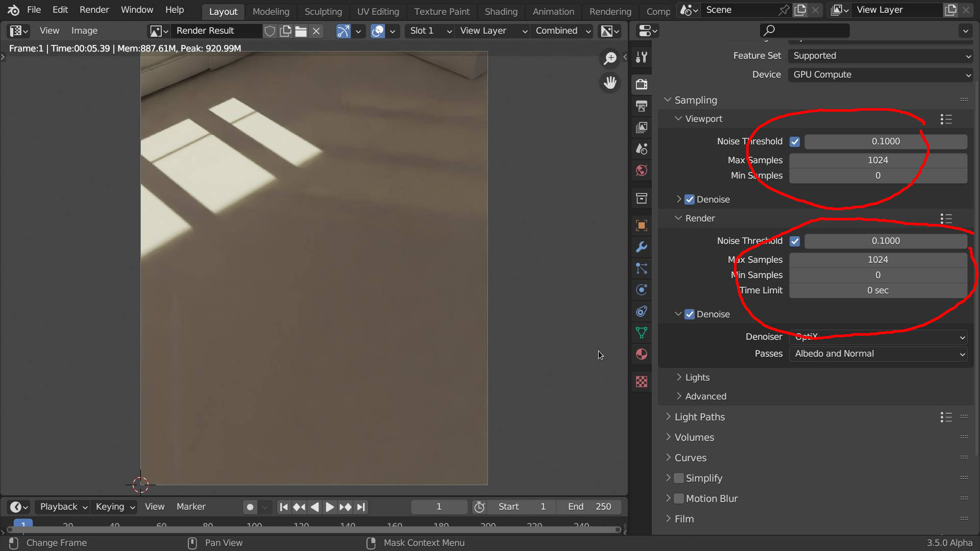
Task: Open the Material Properties sphere icon
Action: (641, 354)
